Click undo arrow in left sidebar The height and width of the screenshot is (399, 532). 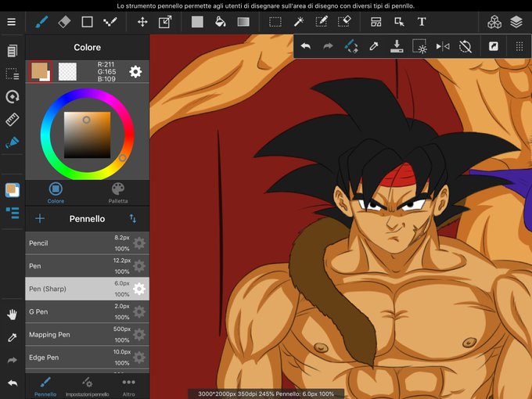(13, 383)
